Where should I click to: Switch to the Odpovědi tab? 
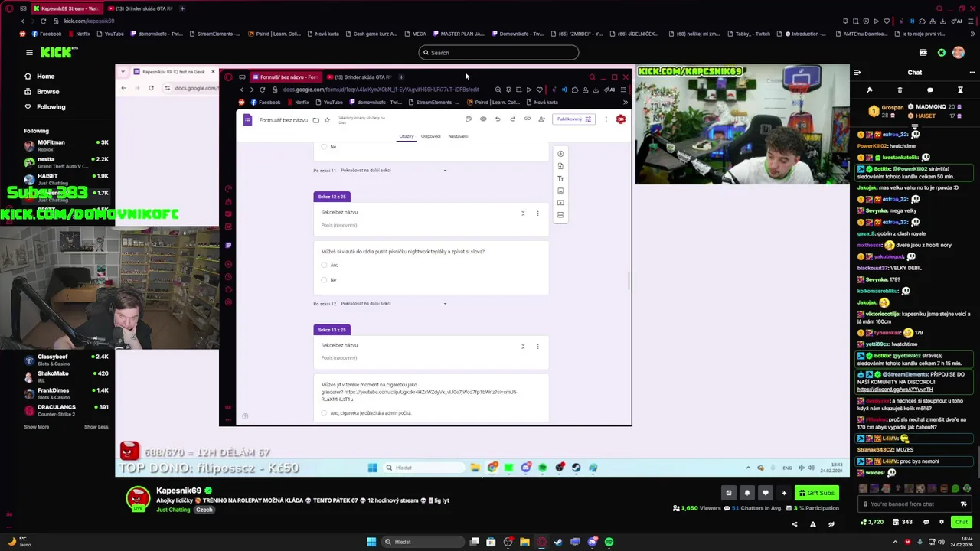pyautogui.click(x=430, y=136)
